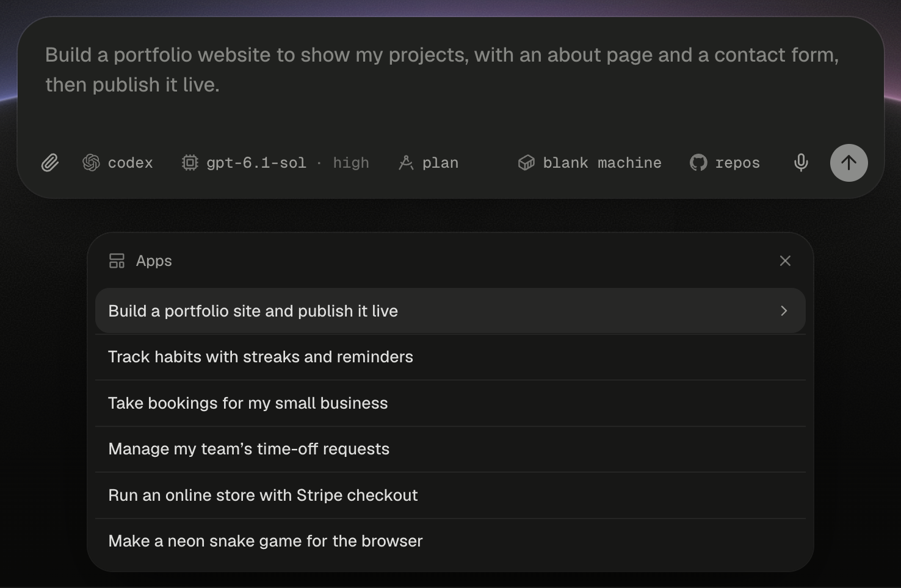Open the gpt-6.1-sol model selector
The image size is (901, 588).
244,163
